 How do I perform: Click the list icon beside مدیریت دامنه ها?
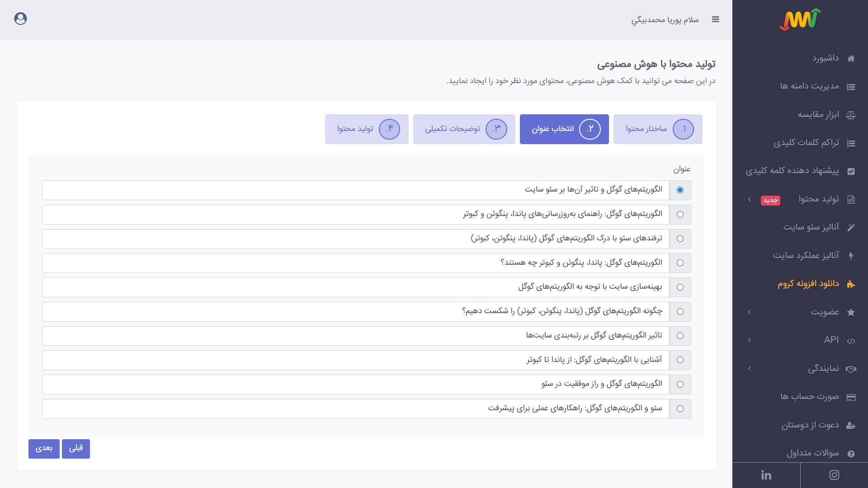[851, 87]
